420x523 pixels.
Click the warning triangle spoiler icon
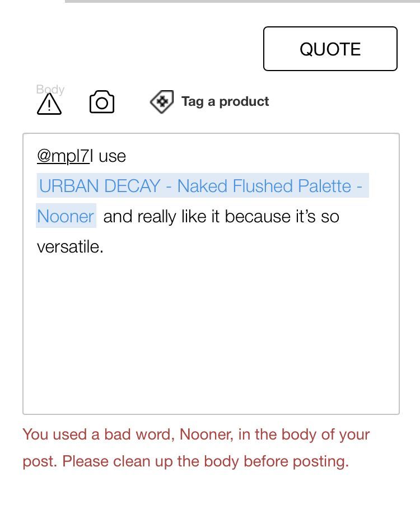pyautogui.click(x=49, y=104)
